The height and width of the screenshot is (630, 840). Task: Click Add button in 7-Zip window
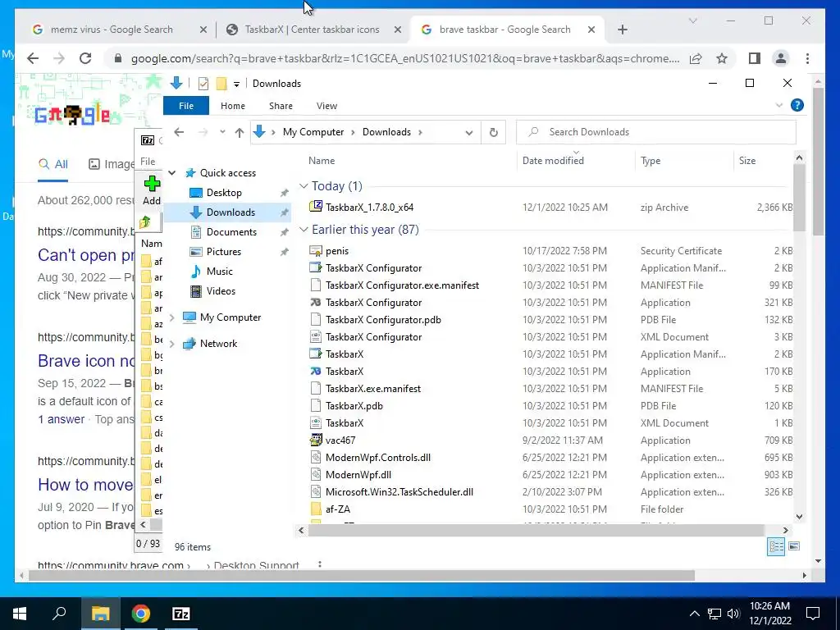[152, 190]
